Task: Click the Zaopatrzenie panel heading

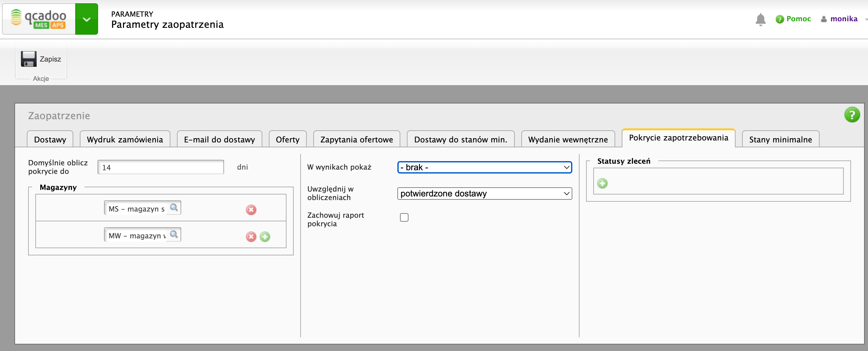Action: 59,116
